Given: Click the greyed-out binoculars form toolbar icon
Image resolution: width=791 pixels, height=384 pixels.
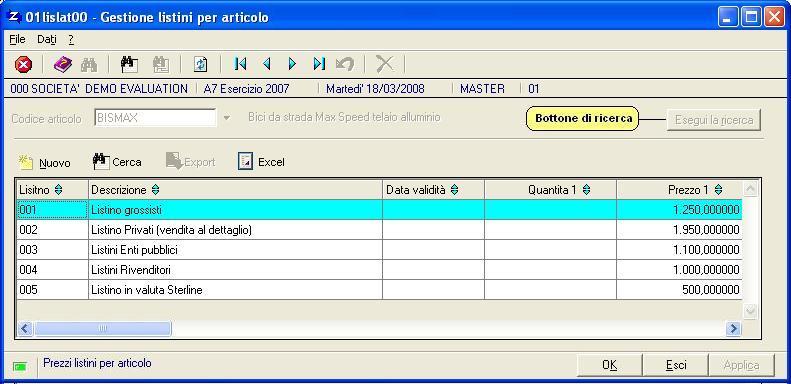Looking at the screenshot, I should point(161,64).
